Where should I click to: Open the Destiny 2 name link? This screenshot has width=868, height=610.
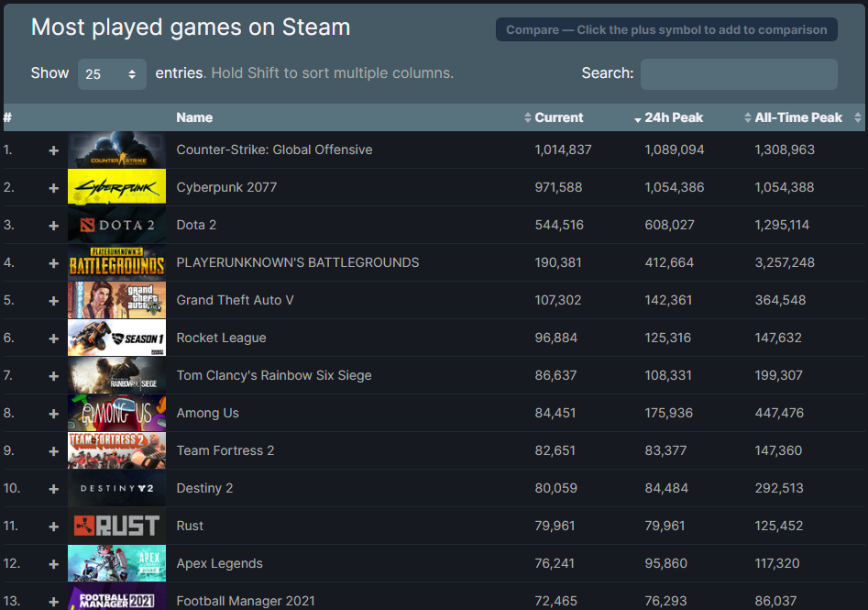pyautogui.click(x=204, y=488)
